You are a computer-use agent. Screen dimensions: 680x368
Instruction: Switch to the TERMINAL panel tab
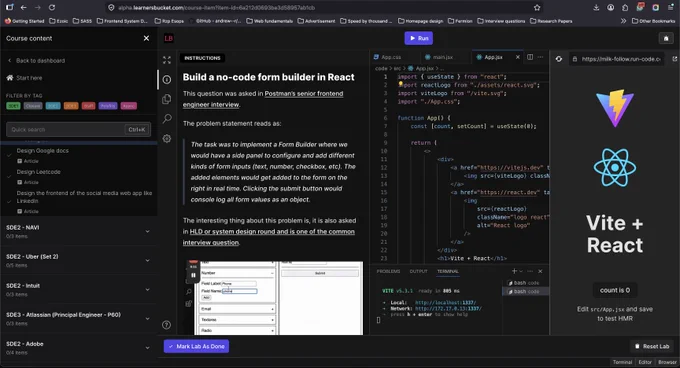tap(448, 271)
